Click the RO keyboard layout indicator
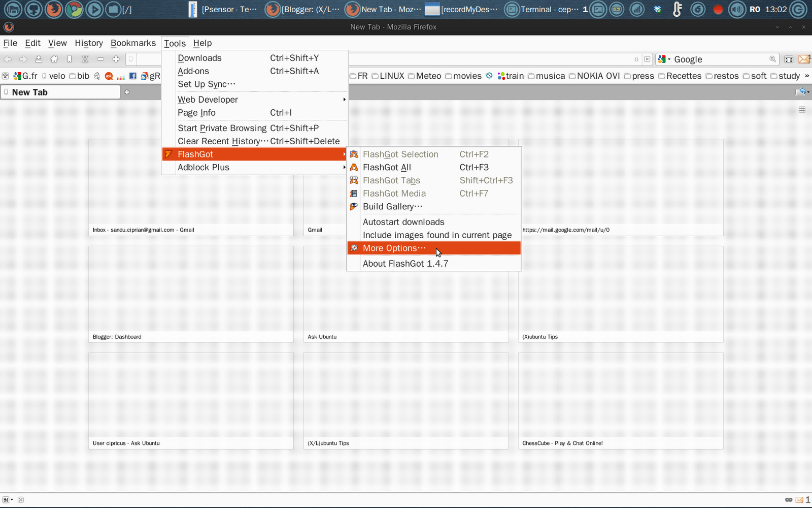The image size is (812, 508). (755, 9)
